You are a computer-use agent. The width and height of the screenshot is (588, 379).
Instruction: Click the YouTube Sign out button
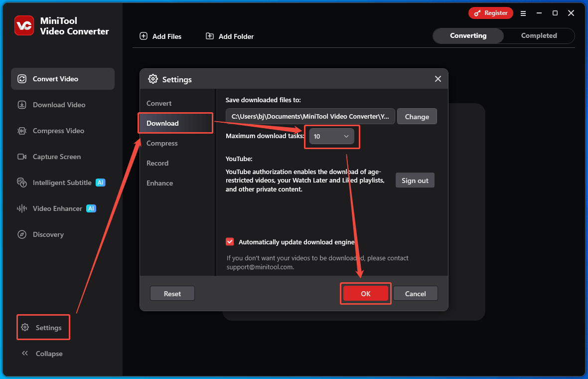pos(415,180)
